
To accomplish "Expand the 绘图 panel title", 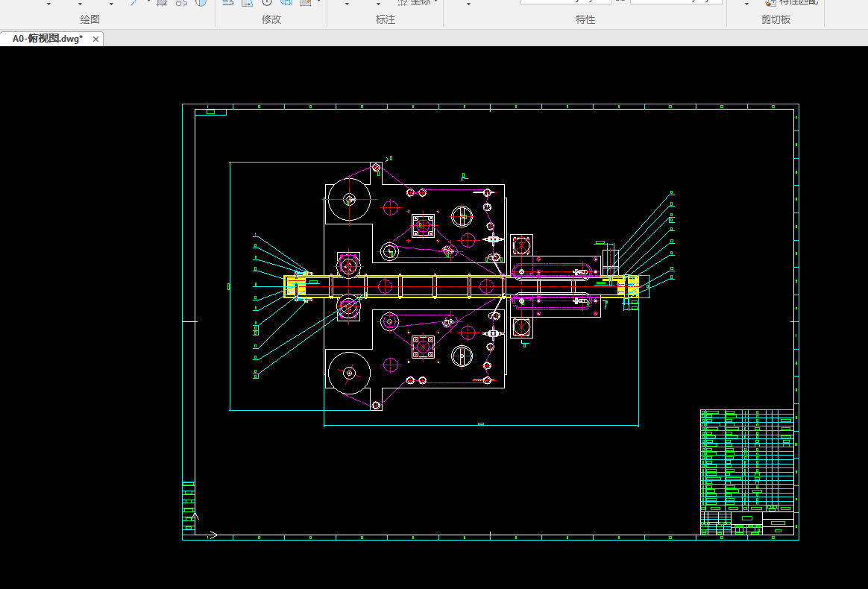I will point(89,19).
